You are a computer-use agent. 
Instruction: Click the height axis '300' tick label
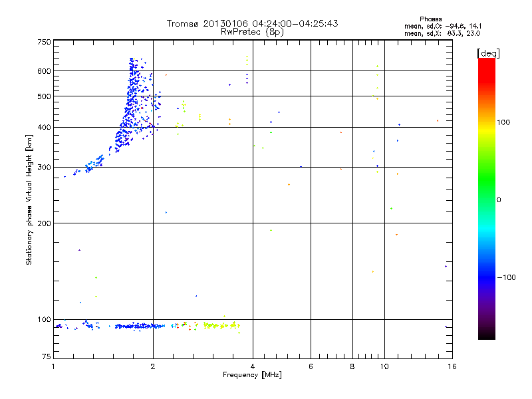(x=44, y=168)
